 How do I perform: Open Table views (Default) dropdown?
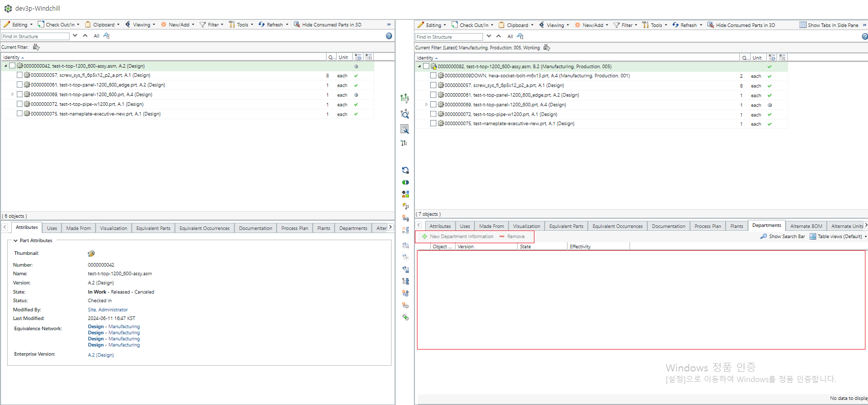pyautogui.click(x=839, y=237)
